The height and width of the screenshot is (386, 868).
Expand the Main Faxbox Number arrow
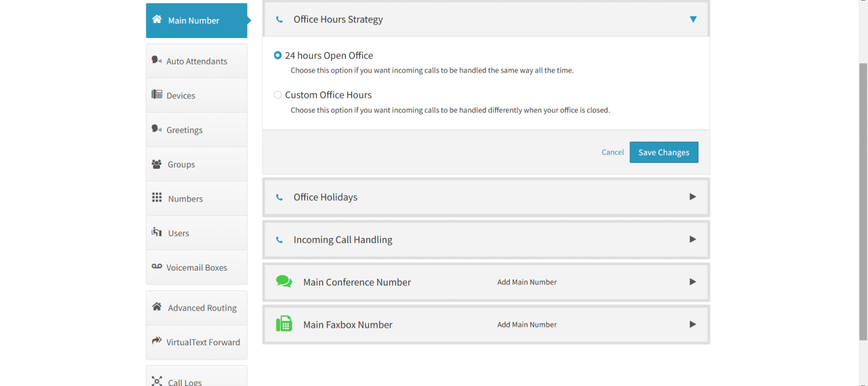tap(693, 324)
